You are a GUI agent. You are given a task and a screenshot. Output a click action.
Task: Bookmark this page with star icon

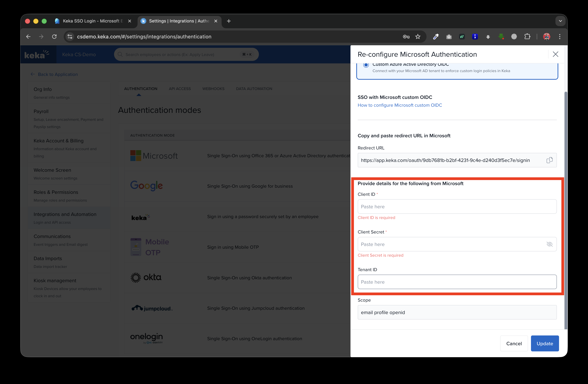pyautogui.click(x=418, y=37)
